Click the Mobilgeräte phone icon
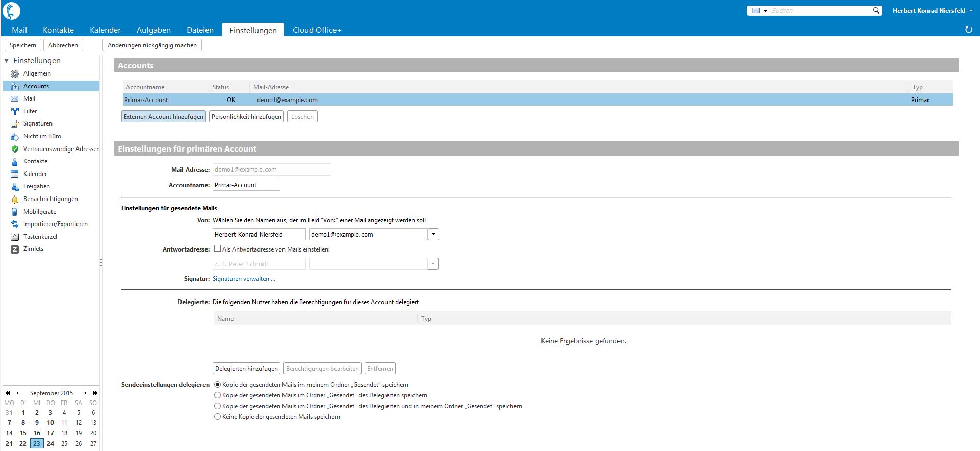Screen dimensions: 980x451 click(x=15, y=212)
